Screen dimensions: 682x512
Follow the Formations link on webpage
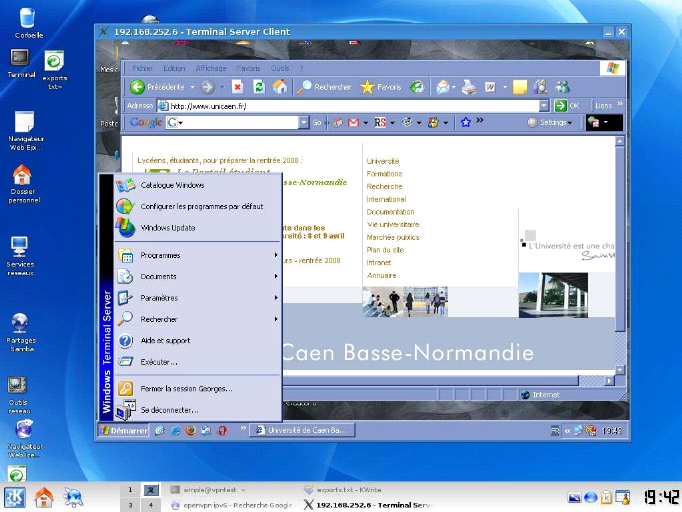pyautogui.click(x=385, y=174)
